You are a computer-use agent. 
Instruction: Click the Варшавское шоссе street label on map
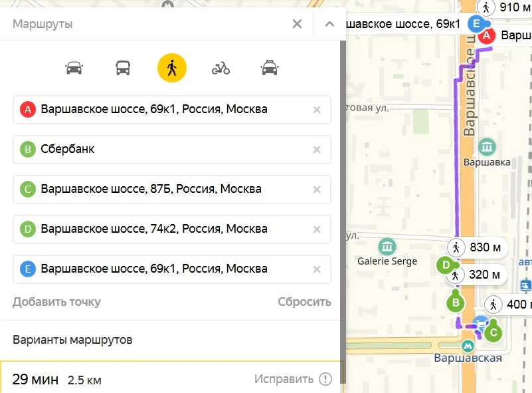coord(469,85)
